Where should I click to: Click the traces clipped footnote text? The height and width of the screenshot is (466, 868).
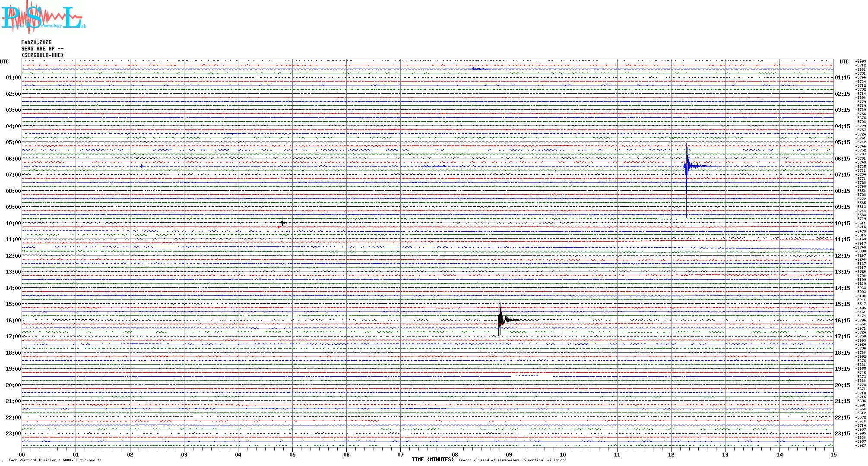tap(512, 460)
